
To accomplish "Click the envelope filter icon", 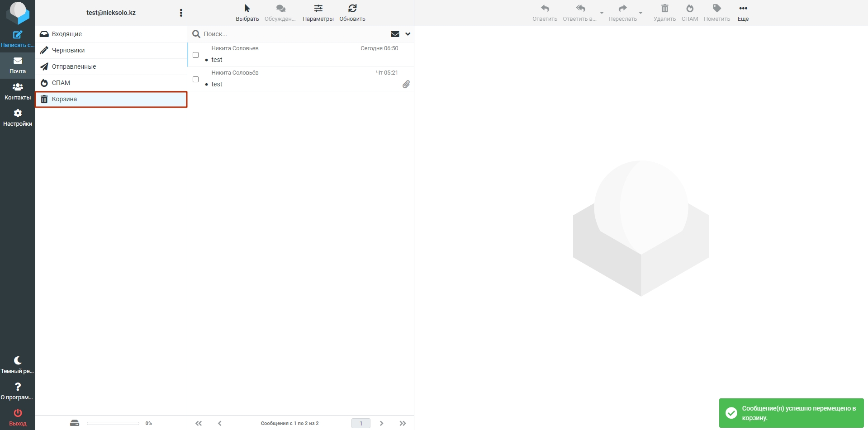I will pyautogui.click(x=395, y=34).
